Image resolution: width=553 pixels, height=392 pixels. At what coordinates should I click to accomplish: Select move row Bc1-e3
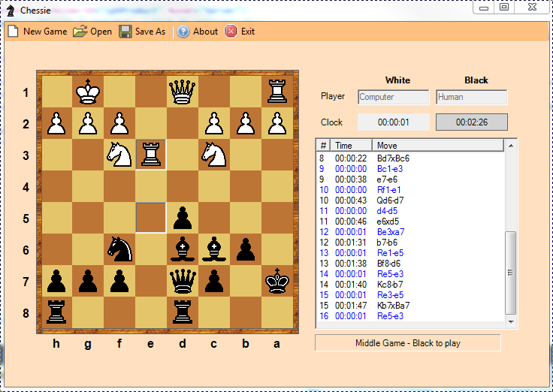pyautogui.click(x=411, y=169)
